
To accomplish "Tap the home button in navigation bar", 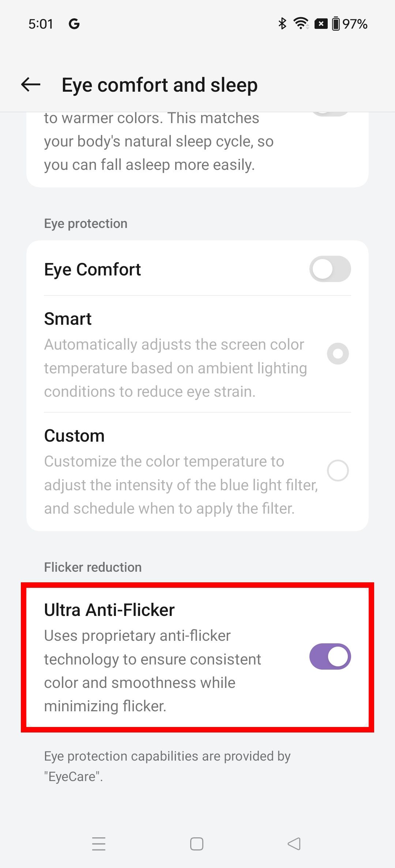I will tap(196, 844).
